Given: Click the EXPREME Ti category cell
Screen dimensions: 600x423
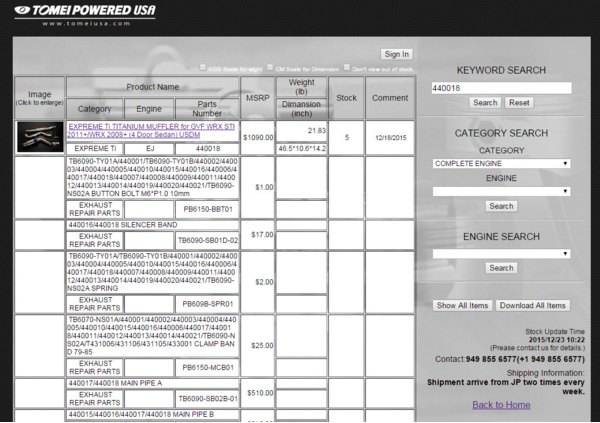Looking at the screenshot, I should click(x=95, y=149).
